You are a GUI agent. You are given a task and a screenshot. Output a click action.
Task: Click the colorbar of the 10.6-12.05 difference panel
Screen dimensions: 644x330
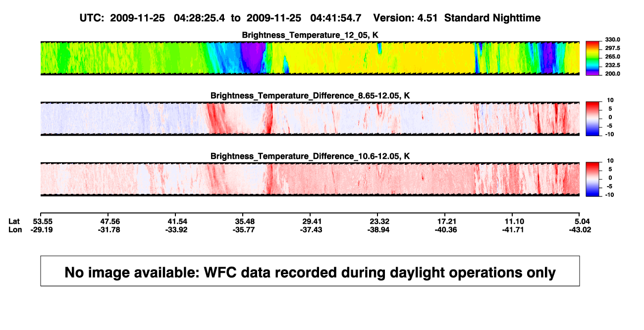[591, 178]
